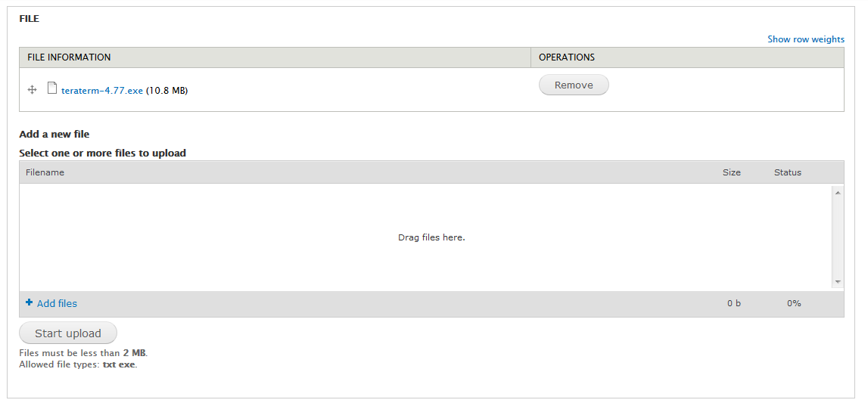Click the blue plus icon beside Add files

30,302
